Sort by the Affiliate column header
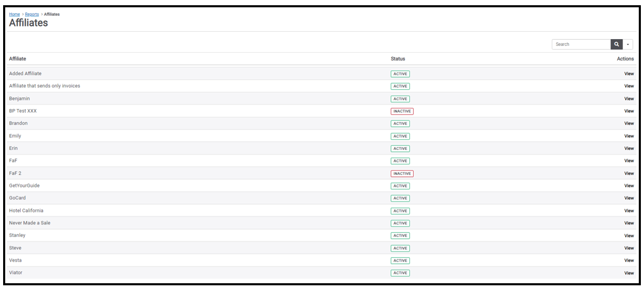644x290 pixels. (x=18, y=59)
